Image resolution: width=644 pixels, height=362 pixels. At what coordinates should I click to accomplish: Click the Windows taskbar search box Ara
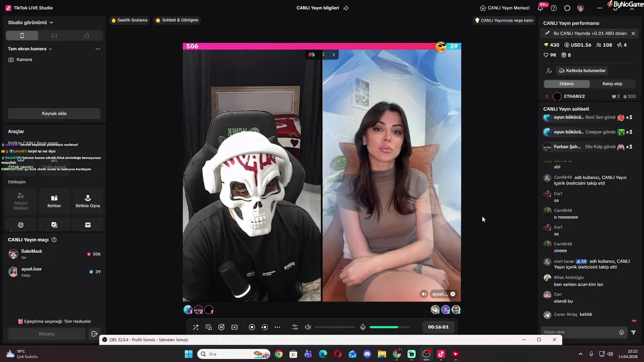pyautogui.click(x=234, y=354)
